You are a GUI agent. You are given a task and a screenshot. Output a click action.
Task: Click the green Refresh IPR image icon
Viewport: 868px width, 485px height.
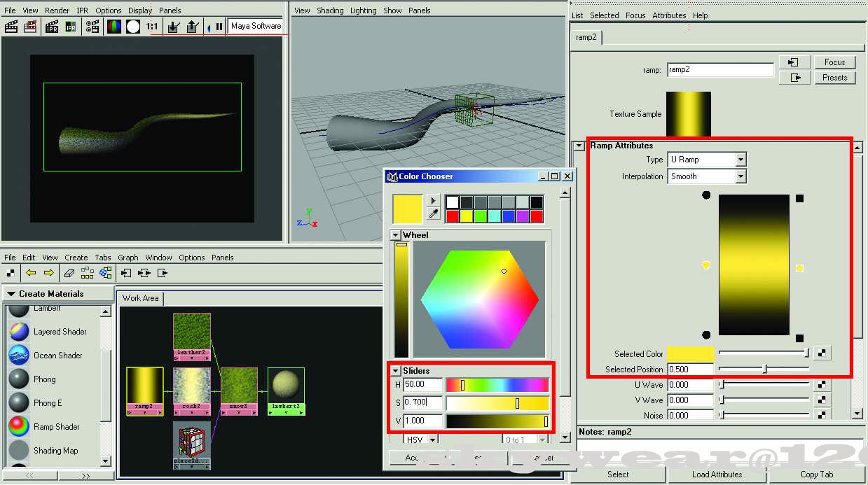pyautogui.click(x=71, y=27)
